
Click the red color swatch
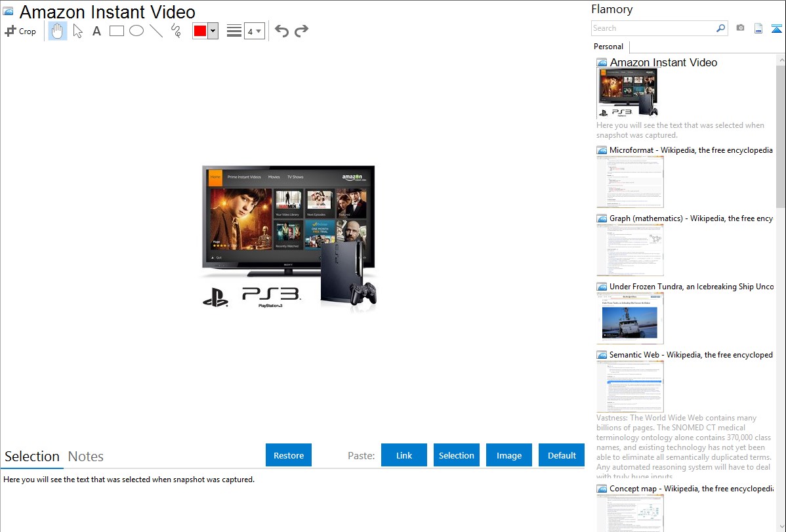point(200,31)
